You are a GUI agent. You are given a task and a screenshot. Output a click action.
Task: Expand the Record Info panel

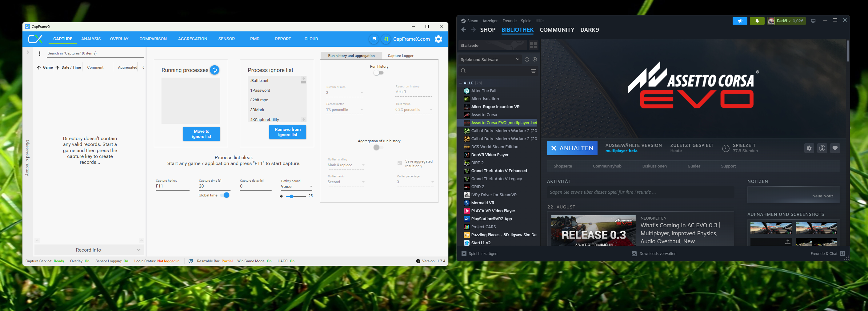(89, 250)
